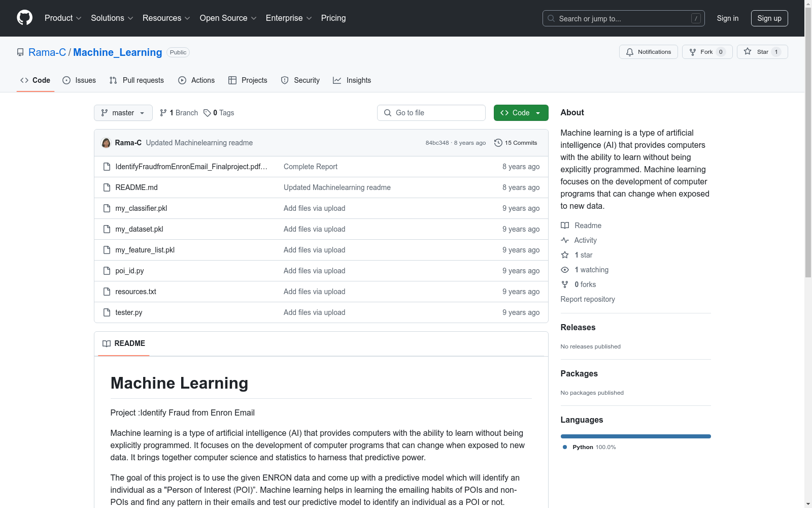Open the my_dataset.pkl file
Screen dimensions: 812x508
tap(139, 229)
